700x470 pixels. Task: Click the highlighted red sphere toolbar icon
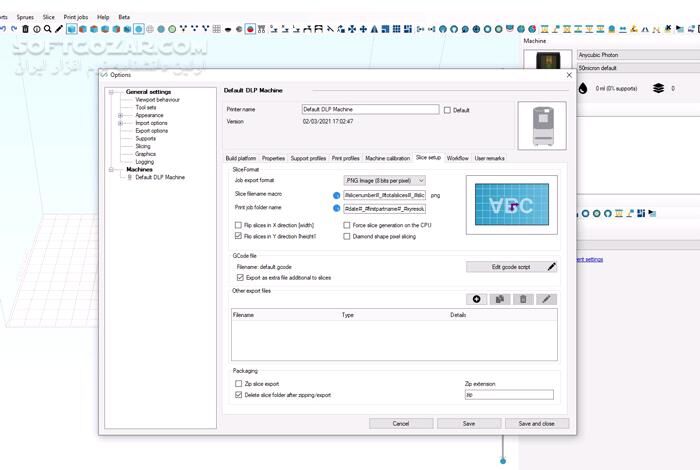click(x=250, y=29)
